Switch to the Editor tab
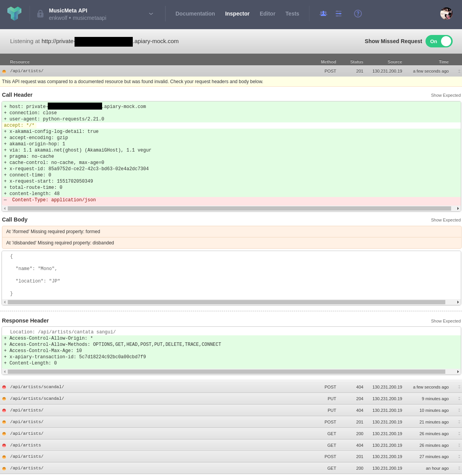This screenshot has width=462, height=476. click(267, 14)
